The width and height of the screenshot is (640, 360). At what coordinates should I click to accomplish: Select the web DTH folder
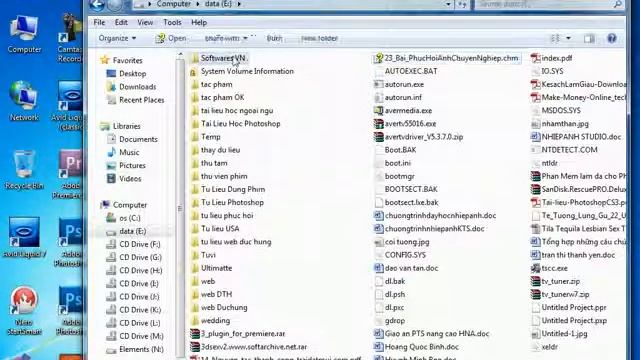[x=211, y=294]
